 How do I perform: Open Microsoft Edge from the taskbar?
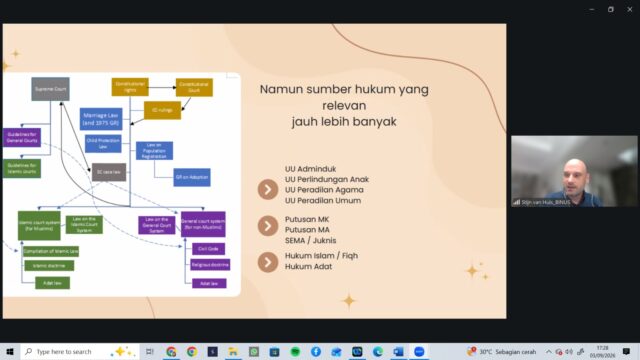(x=378, y=351)
